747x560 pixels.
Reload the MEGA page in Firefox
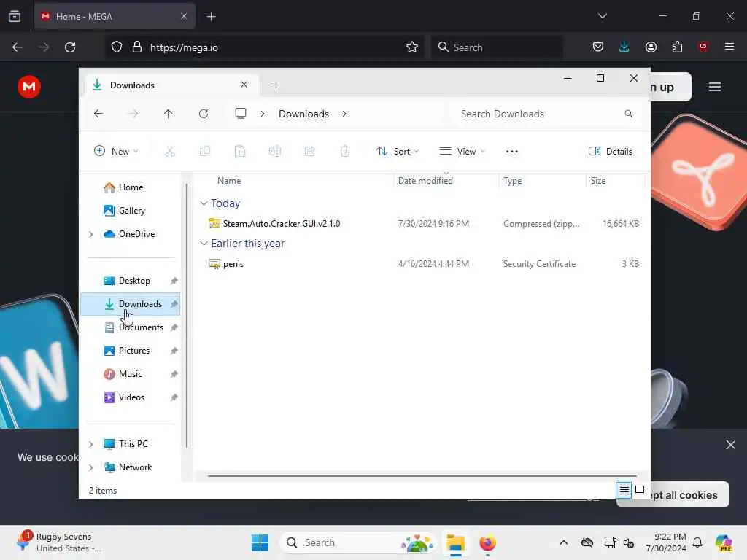70,47
